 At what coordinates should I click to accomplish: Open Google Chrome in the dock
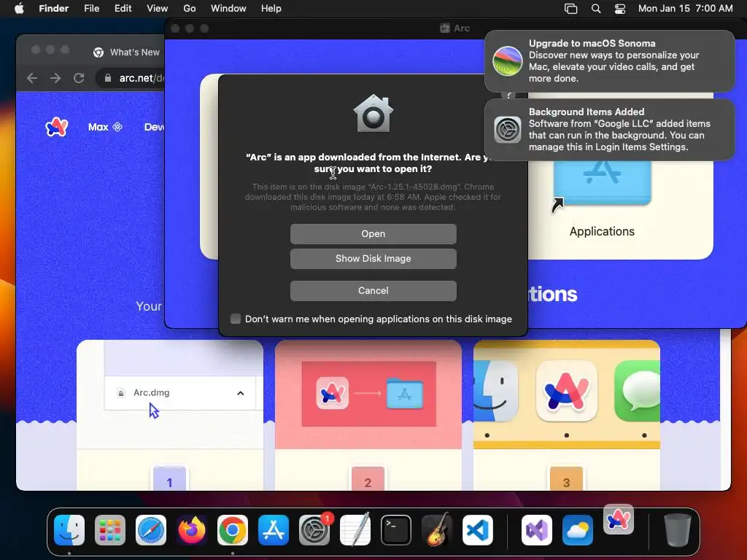pyautogui.click(x=233, y=530)
